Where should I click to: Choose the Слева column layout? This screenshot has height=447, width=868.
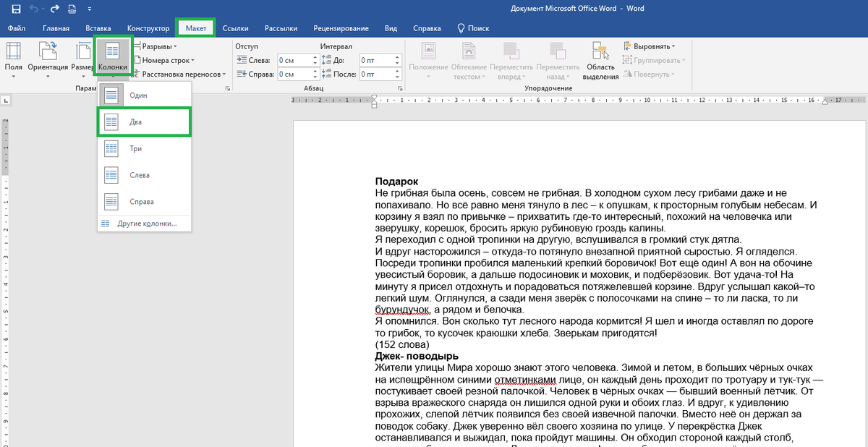(x=144, y=175)
